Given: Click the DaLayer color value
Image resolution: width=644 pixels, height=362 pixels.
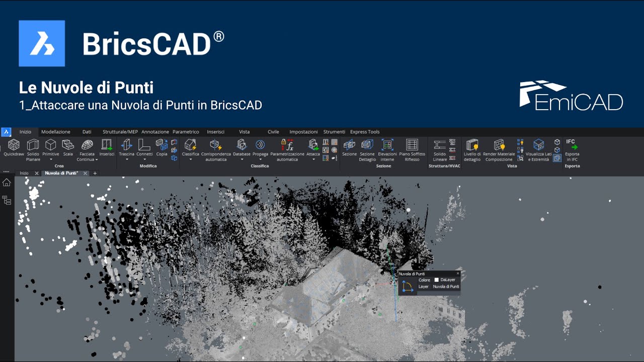Looking at the screenshot, I should 448,280.
